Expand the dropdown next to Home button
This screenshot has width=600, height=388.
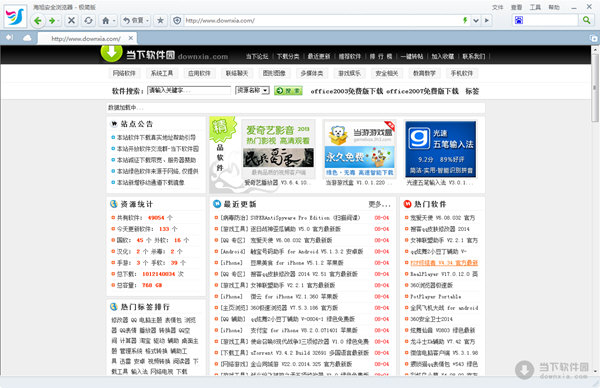[114, 21]
